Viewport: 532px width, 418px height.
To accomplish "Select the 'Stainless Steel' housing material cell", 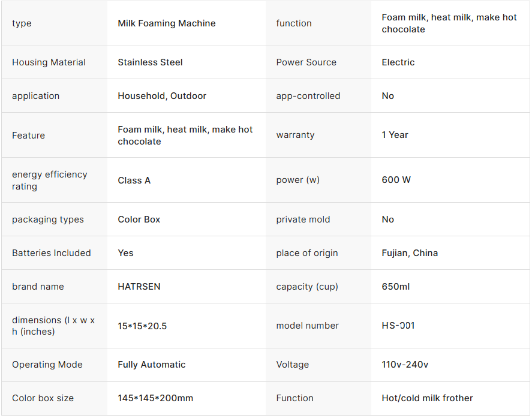I will click(150, 62).
